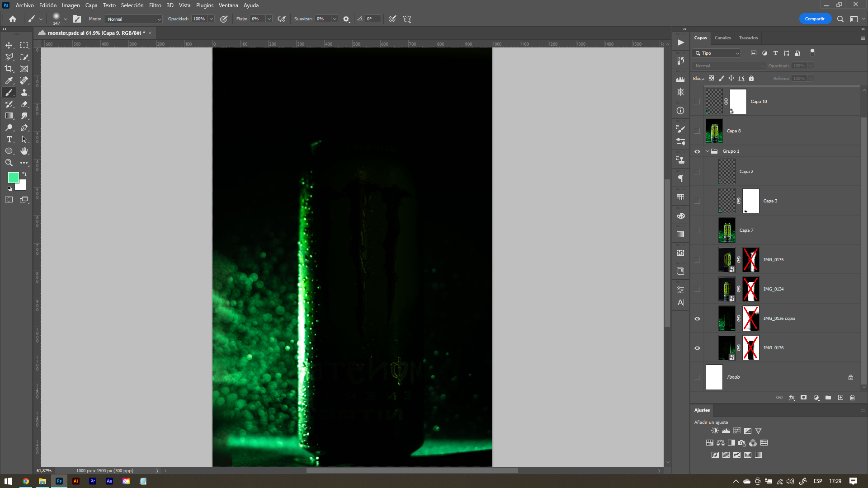Select the Zoom tool
This screenshot has width=868, height=488.
point(9,163)
